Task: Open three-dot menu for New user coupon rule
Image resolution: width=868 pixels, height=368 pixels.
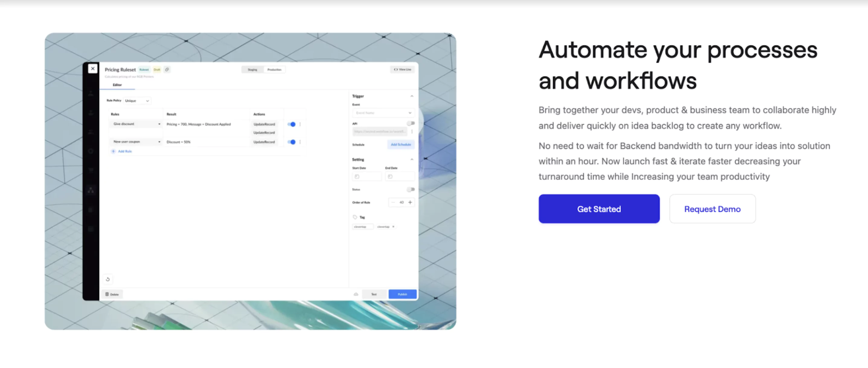Action: click(300, 142)
